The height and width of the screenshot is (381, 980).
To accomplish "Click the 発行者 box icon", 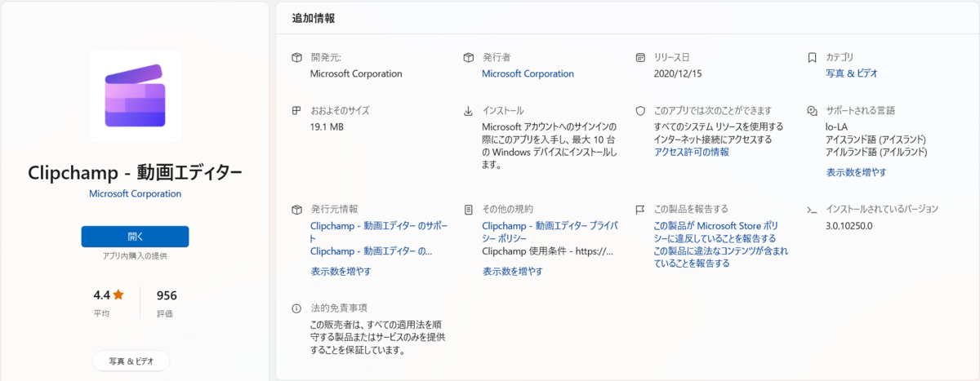I will click(469, 58).
